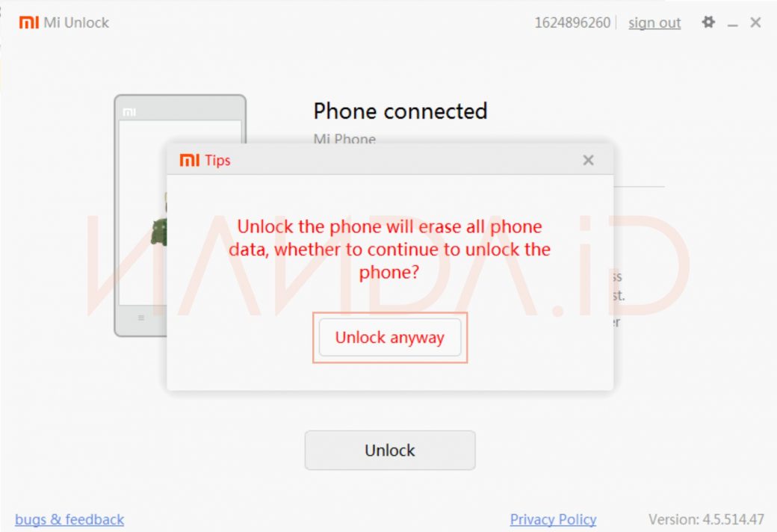
Task: Click the Version 4.5.514.47 label
Action: tap(706, 519)
